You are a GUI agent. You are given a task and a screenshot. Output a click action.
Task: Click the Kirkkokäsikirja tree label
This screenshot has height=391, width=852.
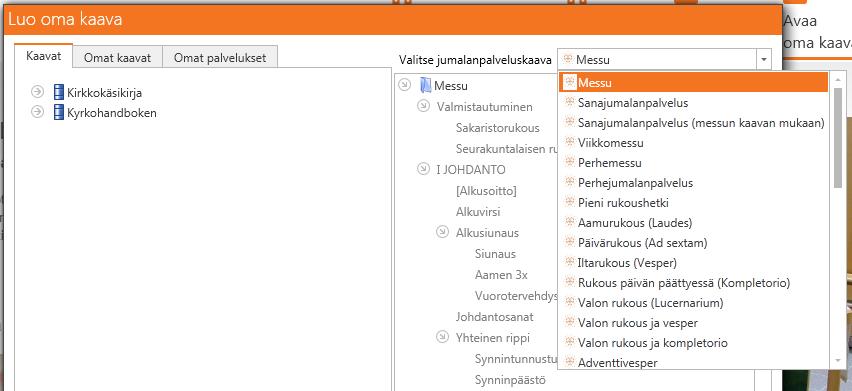(x=104, y=92)
